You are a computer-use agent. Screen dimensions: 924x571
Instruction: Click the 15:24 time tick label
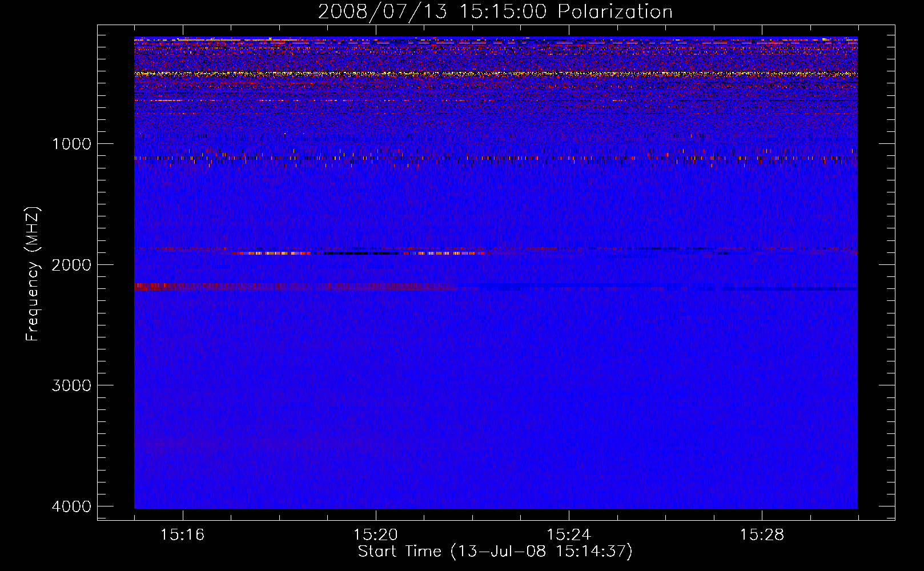pos(569,535)
